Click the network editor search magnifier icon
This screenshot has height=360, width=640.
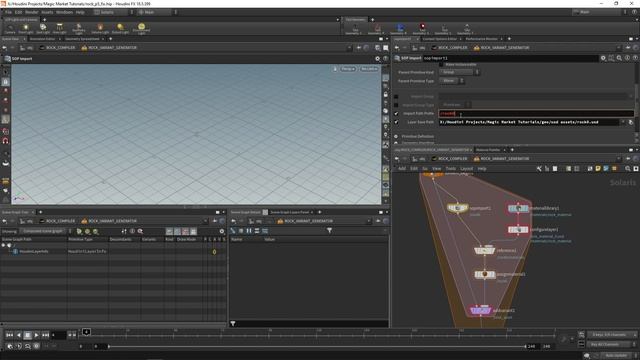tap(628, 169)
